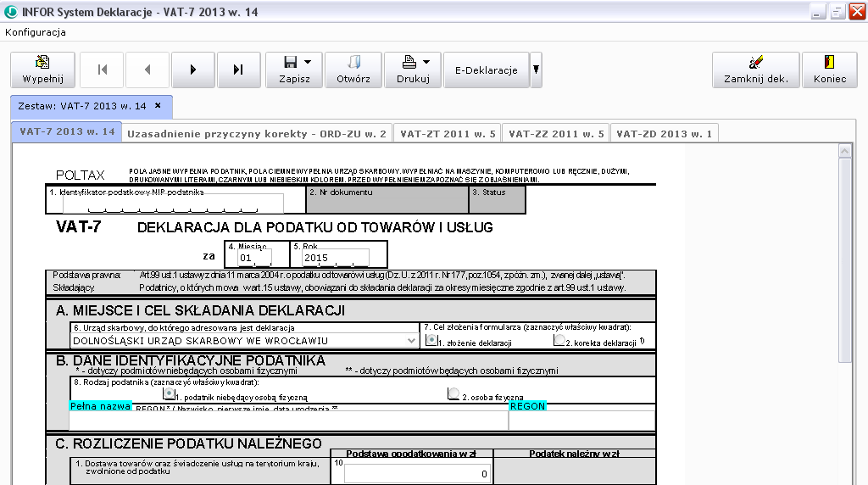The height and width of the screenshot is (485, 868).
Task: Select radio '1. złożenie deklaracji'
Action: [431, 341]
